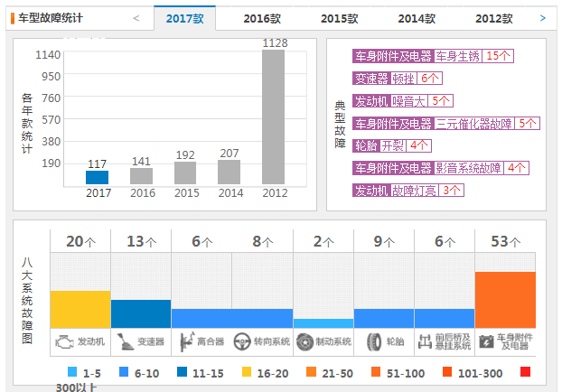Click the 2016 bar showing 141
562x392 pixels.
(141, 176)
